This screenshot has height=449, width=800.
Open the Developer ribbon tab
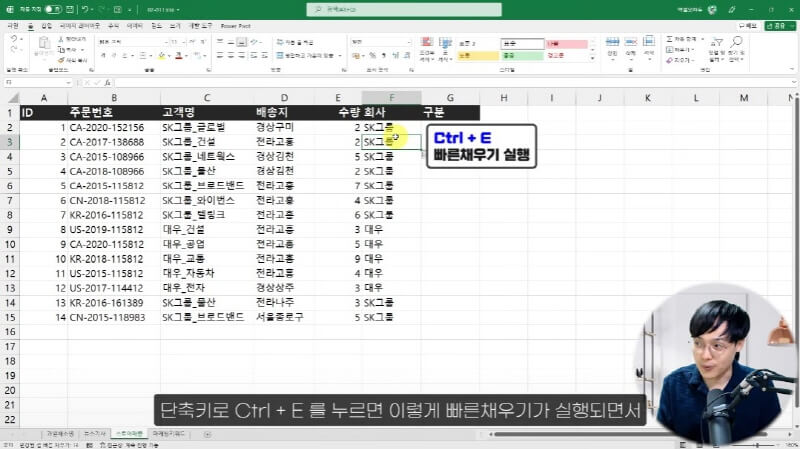pos(200,26)
